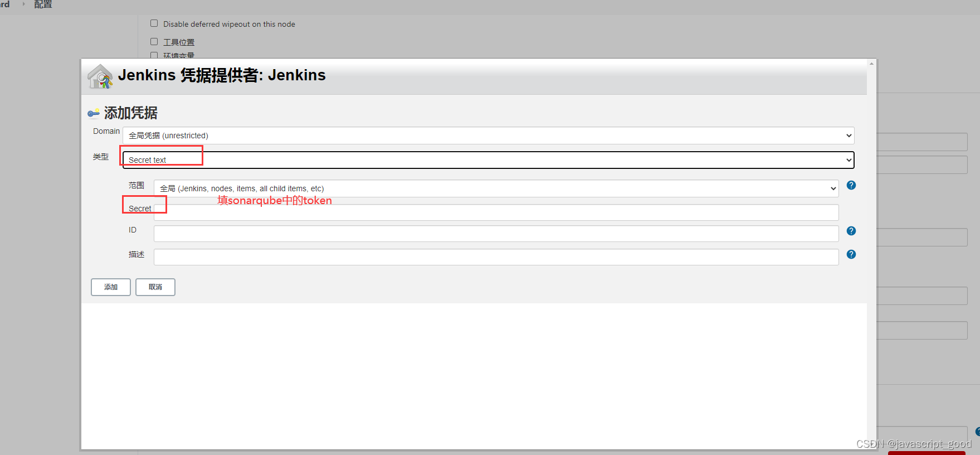This screenshot has height=455, width=980.
Task: Click the 范围 label text
Action: coord(136,185)
